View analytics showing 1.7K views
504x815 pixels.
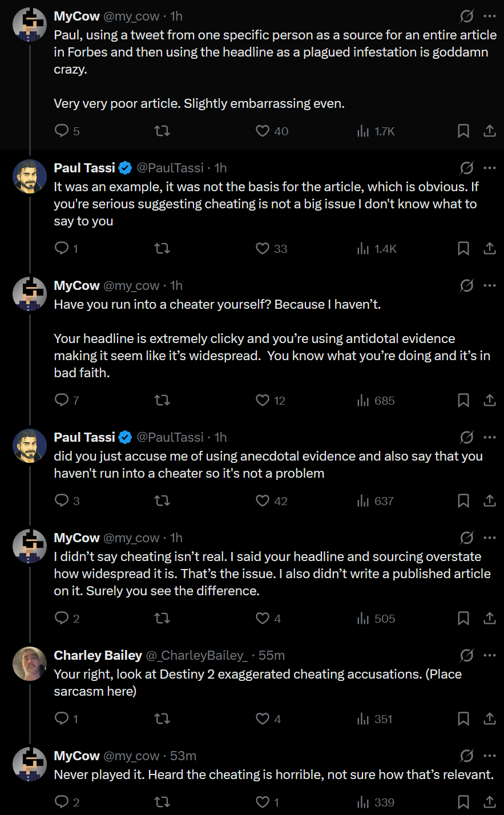point(376,131)
